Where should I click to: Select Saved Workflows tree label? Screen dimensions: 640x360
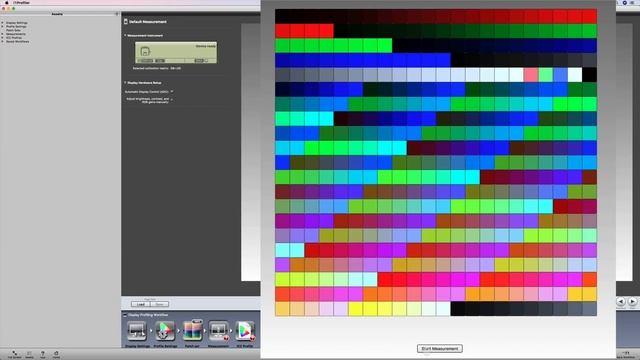click(18, 41)
